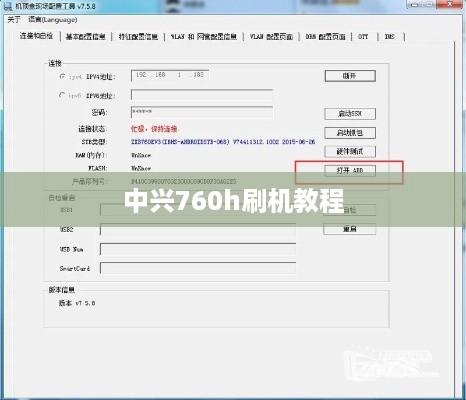Click the USB Num label
The height and width of the screenshot is (400, 466).
[x=71, y=249]
